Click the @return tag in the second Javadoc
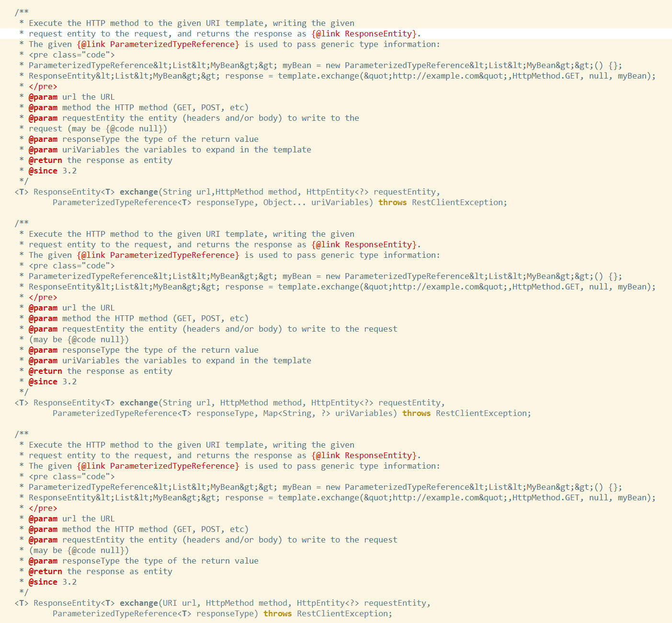Viewport: 672px width, 623px height. coord(46,371)
